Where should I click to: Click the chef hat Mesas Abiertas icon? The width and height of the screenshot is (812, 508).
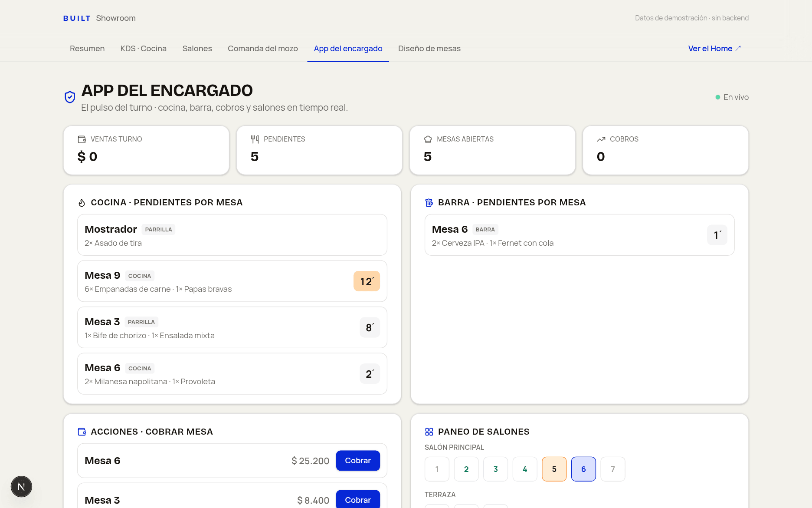click(428, 139)
